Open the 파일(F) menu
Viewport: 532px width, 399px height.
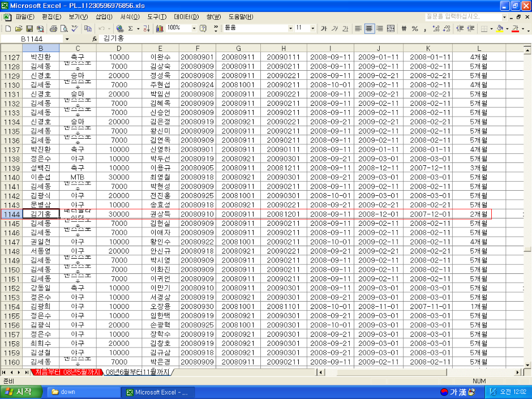pos(25,16)
